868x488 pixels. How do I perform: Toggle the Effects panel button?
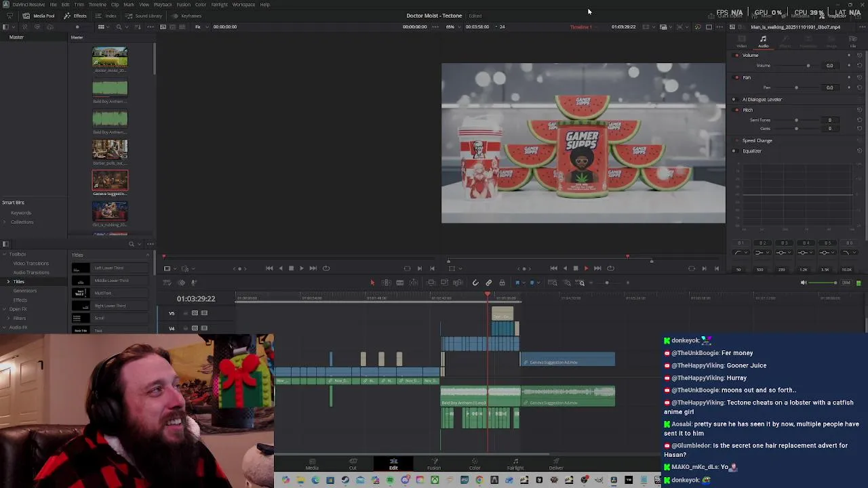pyautogui.click(x=75, y=16)
